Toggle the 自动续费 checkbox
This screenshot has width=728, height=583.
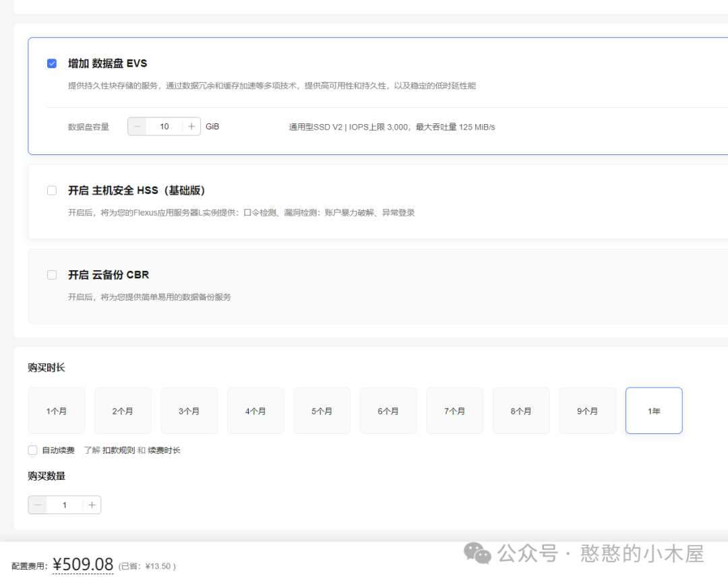[32, 450]
